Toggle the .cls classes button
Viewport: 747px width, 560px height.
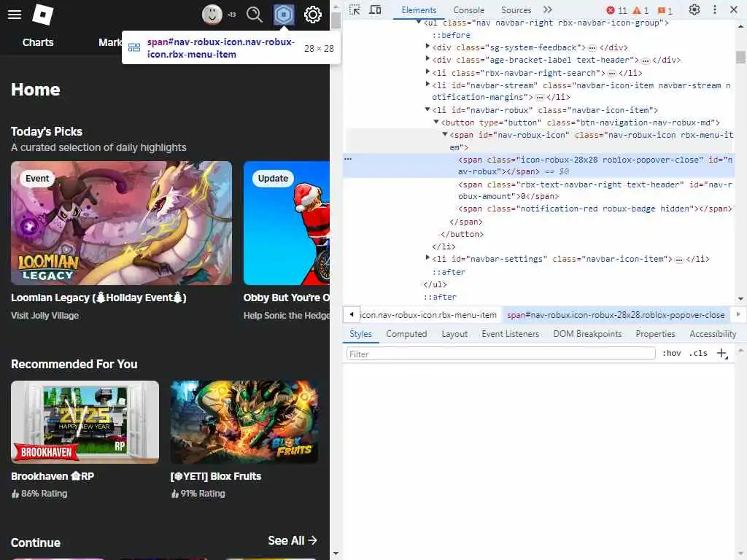698,354
